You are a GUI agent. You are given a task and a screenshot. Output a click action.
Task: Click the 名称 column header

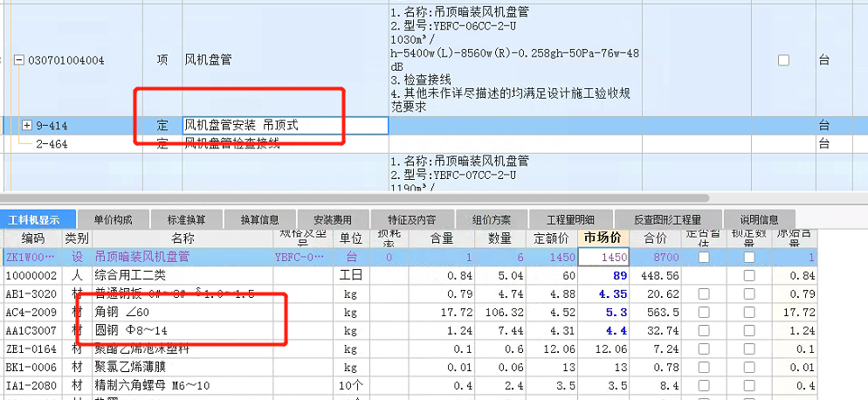pos(183,238)
